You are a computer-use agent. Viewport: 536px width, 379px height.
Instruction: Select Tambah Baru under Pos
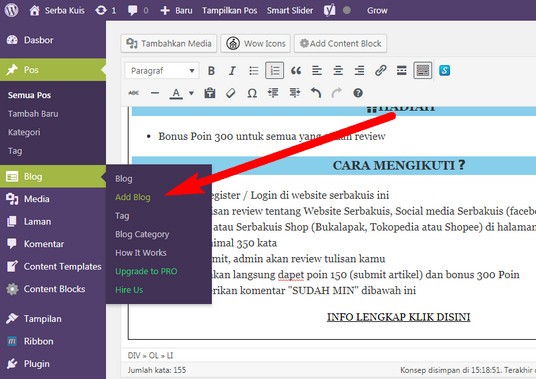(x=33, y=113)
